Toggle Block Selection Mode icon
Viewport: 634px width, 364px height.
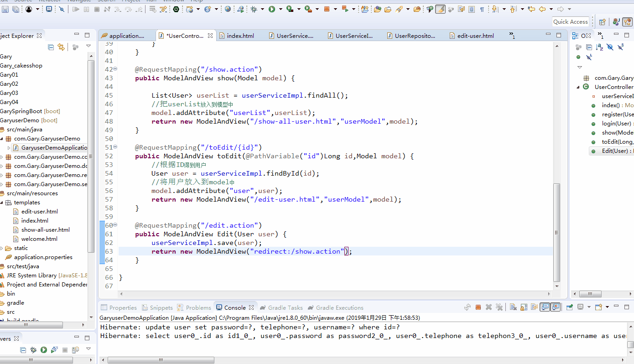pyautogui.click(x=471, y=9)
